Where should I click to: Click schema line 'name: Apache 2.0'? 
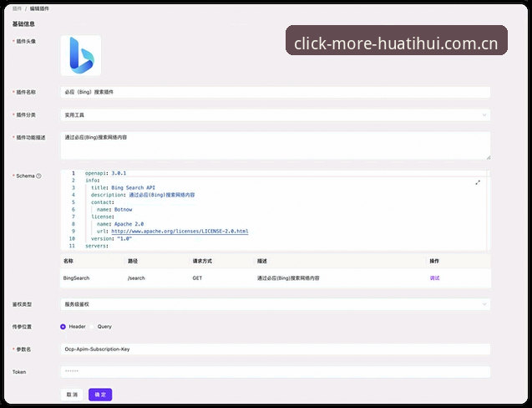click(x=120, y=224)
